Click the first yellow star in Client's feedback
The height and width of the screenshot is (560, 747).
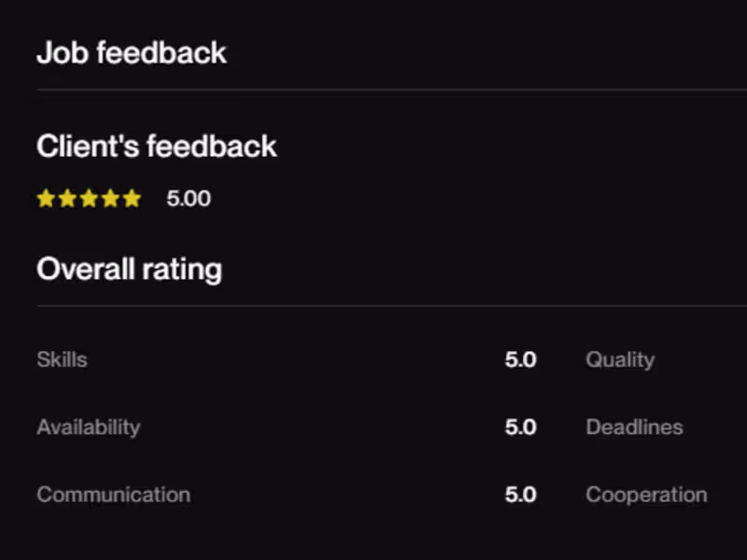pos(46,199)
